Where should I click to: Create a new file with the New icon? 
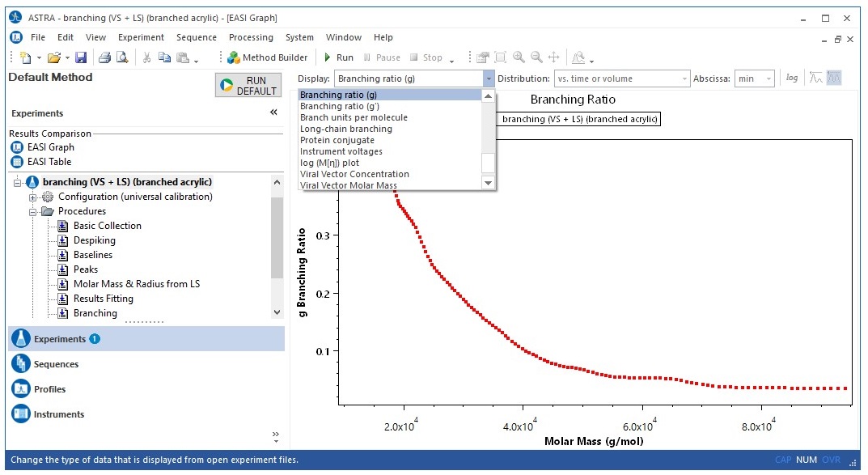25,57
